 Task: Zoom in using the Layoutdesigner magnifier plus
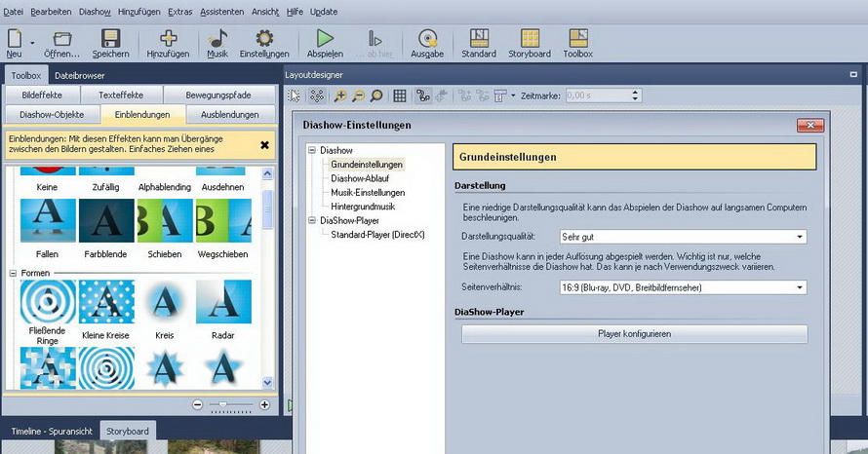(339, 95)
